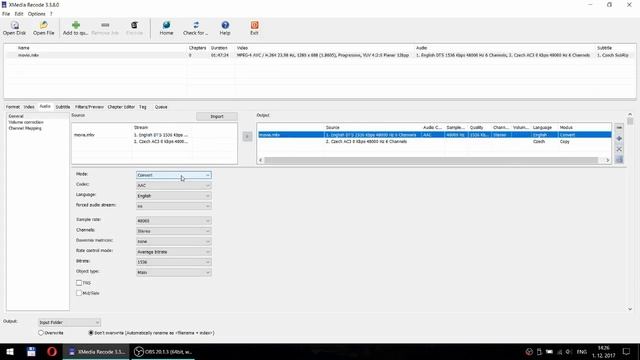Open the Channels dropdown showing Stereo

[x=173, y=231]
